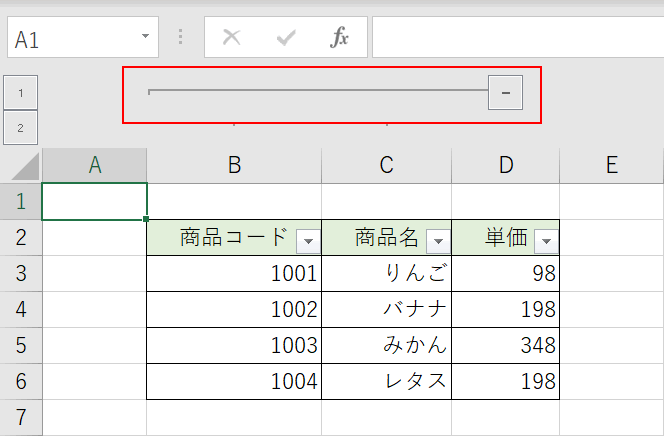Select cell containing バナナ
Image resolution: width=664 pixels, height=436 pixels.
[387, 309]
